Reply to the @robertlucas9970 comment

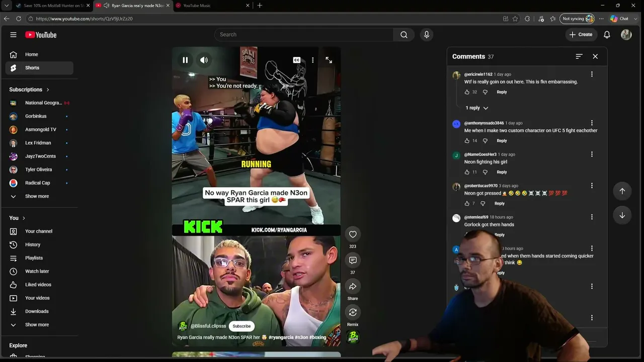coord(499,204)
